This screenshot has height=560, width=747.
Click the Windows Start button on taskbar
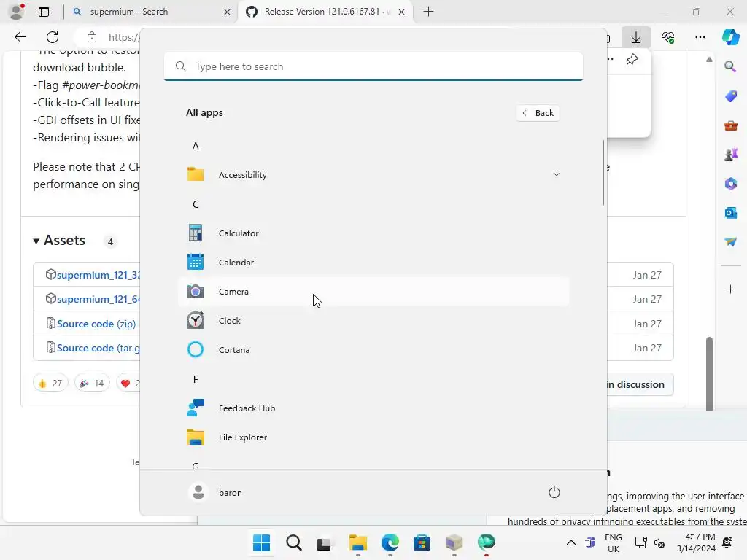click(x=261, y=542)
